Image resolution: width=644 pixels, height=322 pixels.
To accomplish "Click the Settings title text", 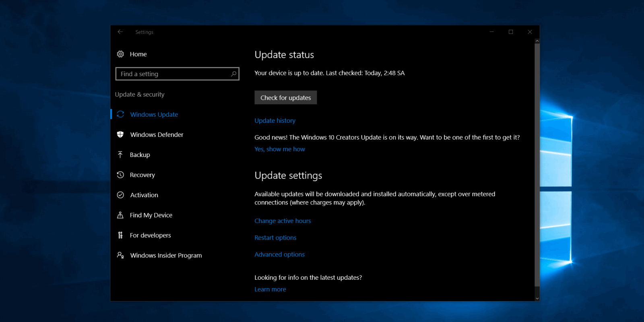I will coord(144,32).
